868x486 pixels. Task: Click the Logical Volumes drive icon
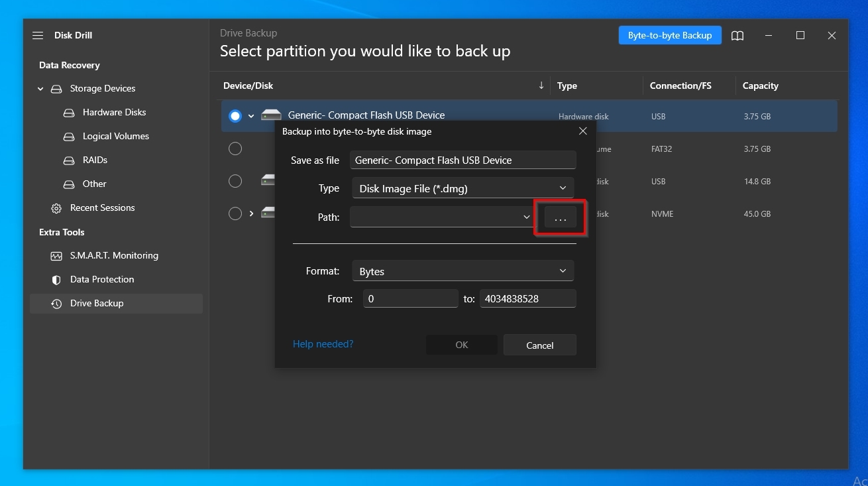click(69, 137)
